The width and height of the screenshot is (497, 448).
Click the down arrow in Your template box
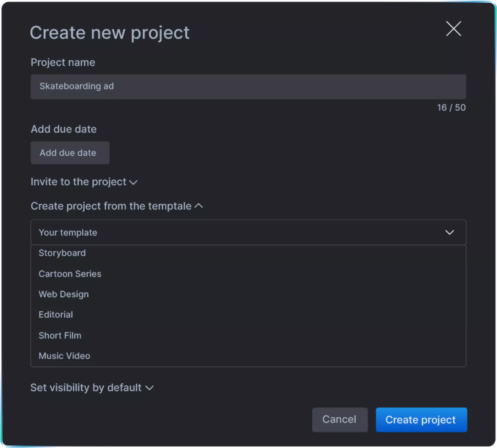click(x=449, y=233)
